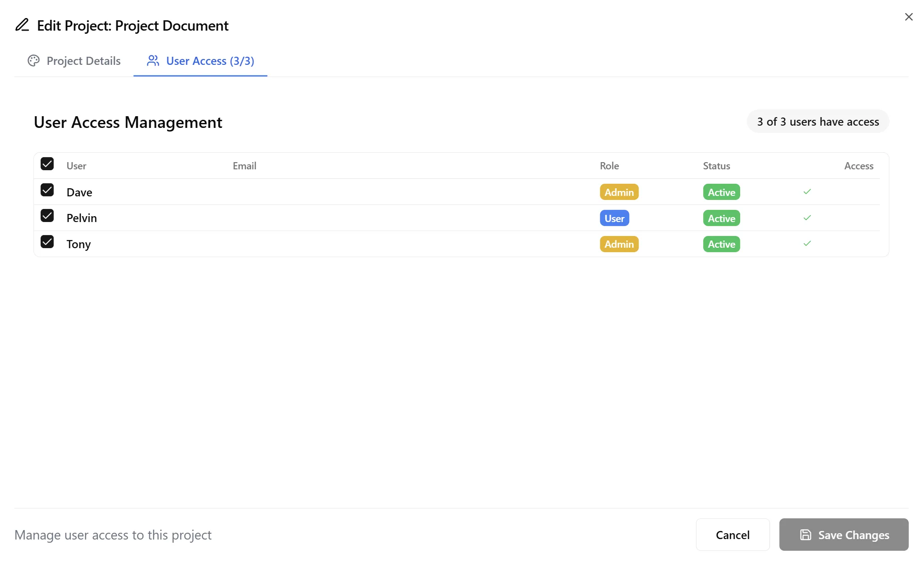Click Pelvin's User role badge
This screenshot has width=924, height=567.
[614, 218]
